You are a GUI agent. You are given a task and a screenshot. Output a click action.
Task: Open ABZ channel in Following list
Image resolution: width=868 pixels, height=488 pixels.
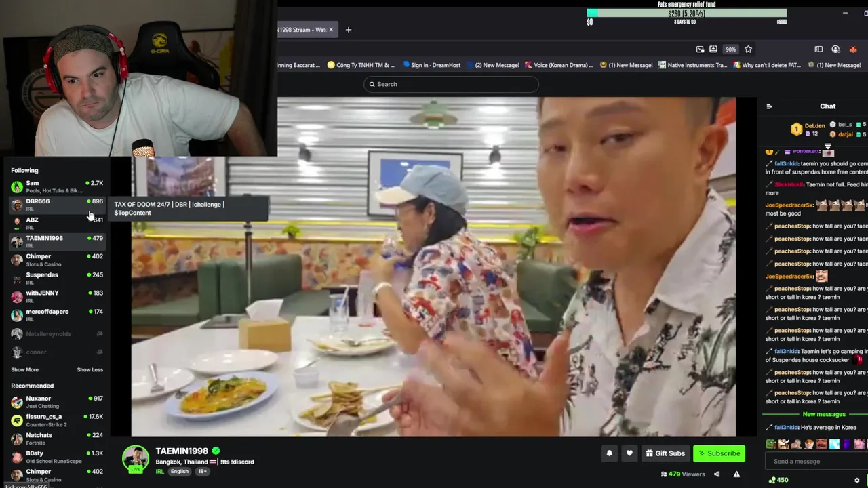(57, 223)
